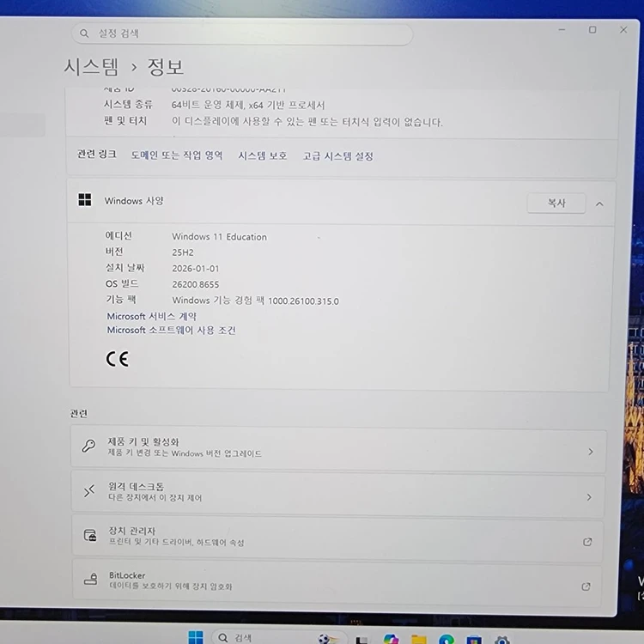Open Copilot icon on taskbar

[391, 639]
